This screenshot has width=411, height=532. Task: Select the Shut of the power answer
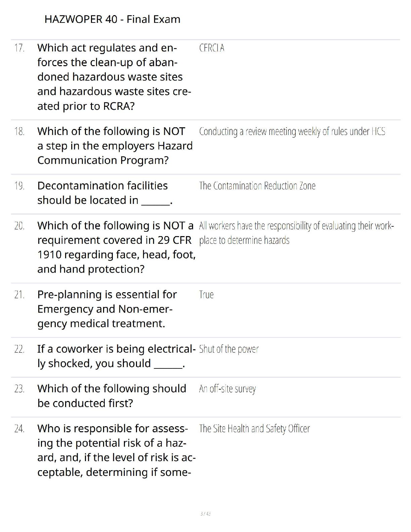pyautogui.click(x=229, y=349)
